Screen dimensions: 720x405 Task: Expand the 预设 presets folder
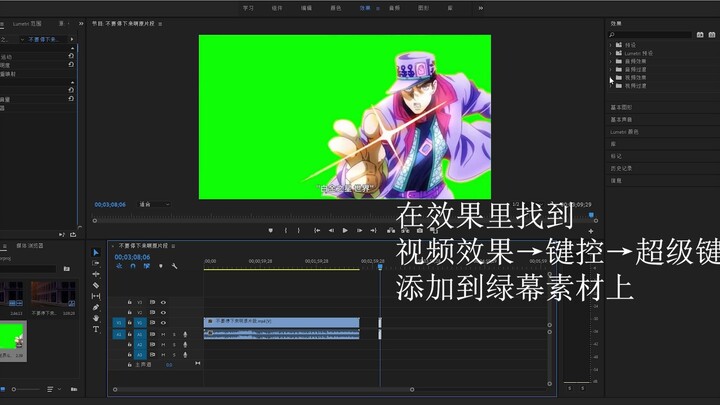tap(611, 45)
